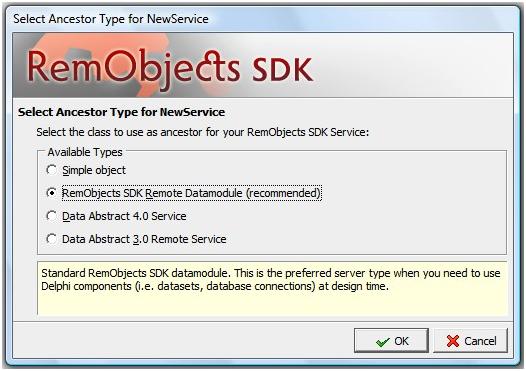Click the yellow description text box
The width and height of the screenshot is (526, 371).
(x=272, y=288)
